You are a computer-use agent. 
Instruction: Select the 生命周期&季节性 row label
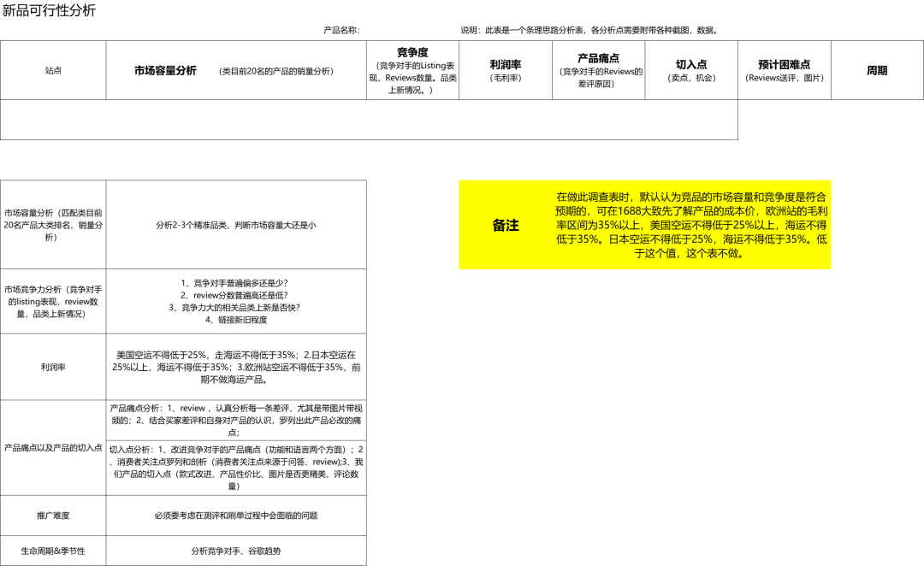coord(53,551)
